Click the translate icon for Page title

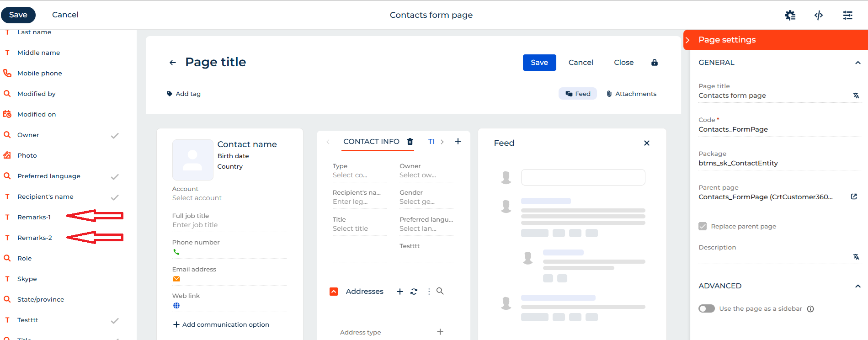point(856,96)
